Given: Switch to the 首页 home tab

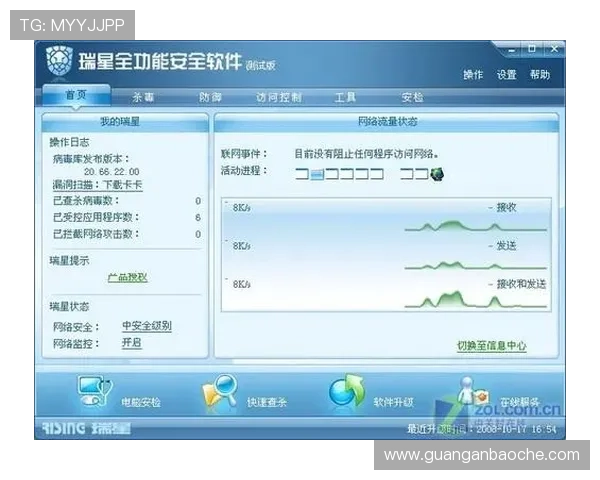Looking at the screenshot, I should click(x=76, y=95).
